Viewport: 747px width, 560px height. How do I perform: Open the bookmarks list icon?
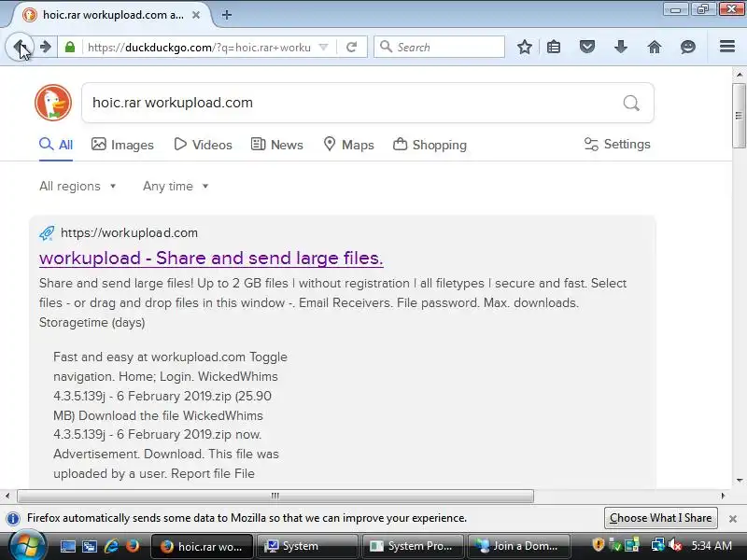(554, 47)
